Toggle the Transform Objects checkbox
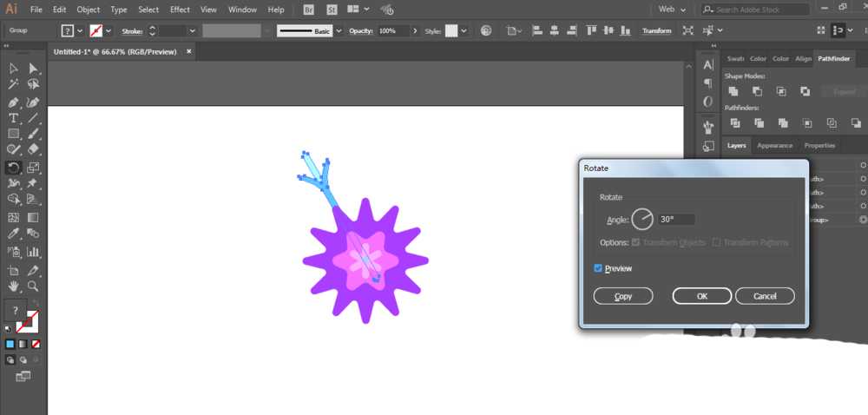This screenshot has height=415, width=868. point(635,242)
